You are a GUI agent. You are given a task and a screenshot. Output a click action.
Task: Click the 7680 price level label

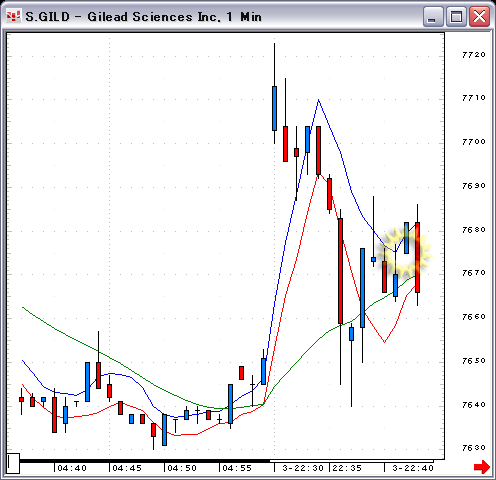[x=474, y=230]
